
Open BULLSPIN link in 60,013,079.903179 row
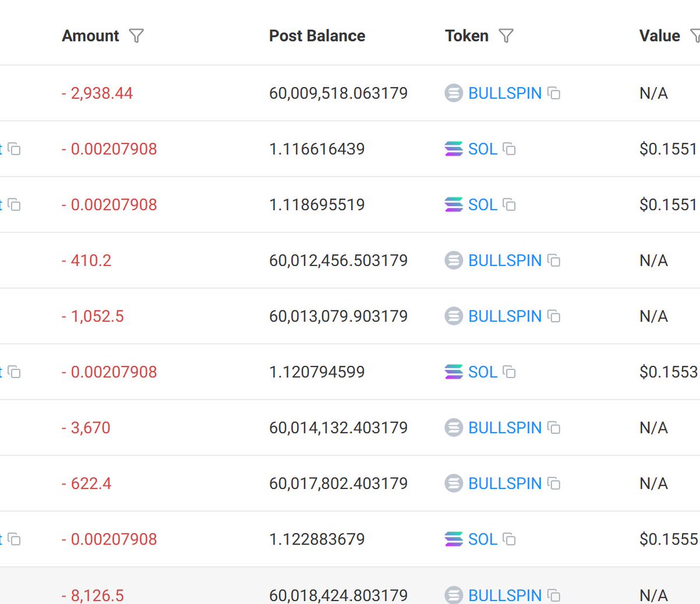[505, 316]
